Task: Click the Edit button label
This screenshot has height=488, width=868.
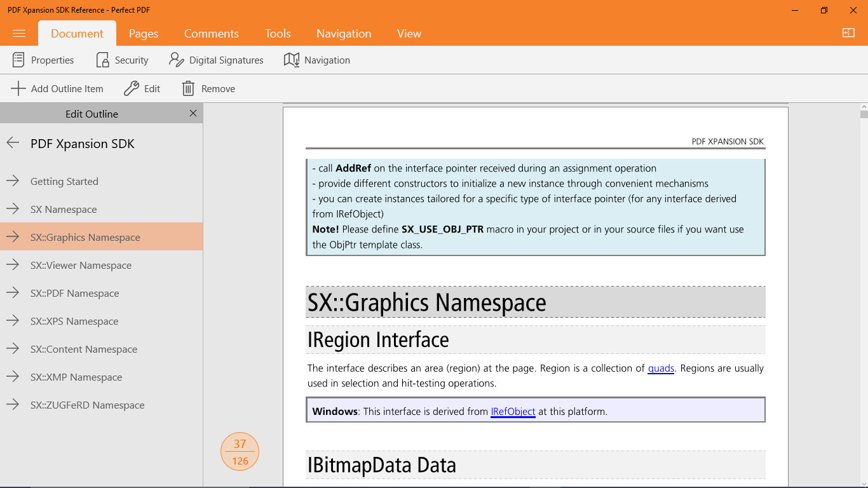Action: pyautogui.click(x=153, y=89)
